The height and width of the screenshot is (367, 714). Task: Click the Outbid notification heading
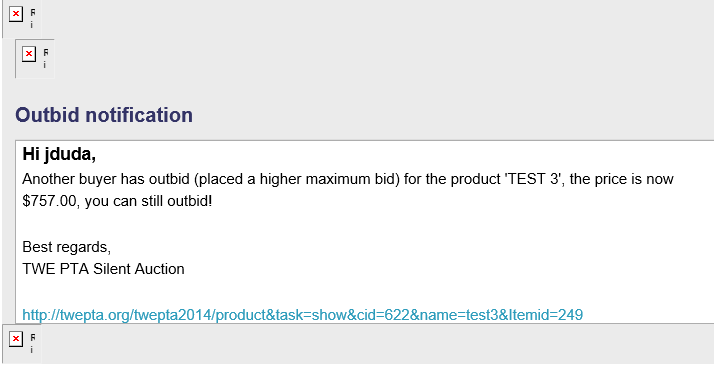(104, 115)
